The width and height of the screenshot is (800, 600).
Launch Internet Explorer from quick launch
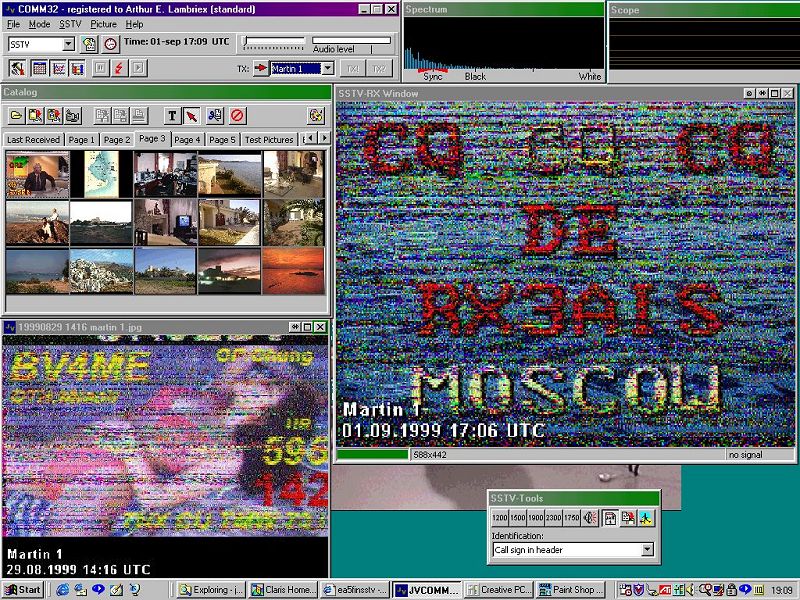62,590
